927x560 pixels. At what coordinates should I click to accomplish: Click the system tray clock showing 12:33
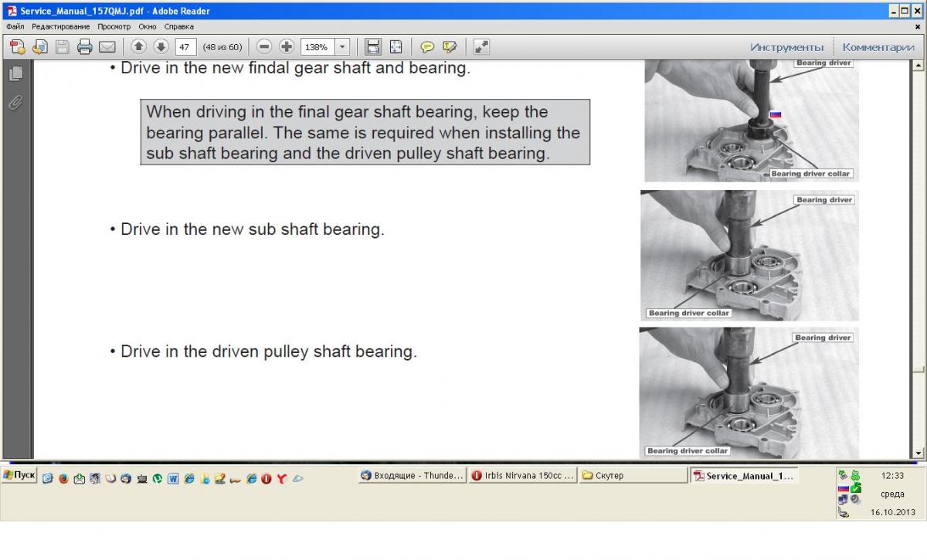(892, 476)
